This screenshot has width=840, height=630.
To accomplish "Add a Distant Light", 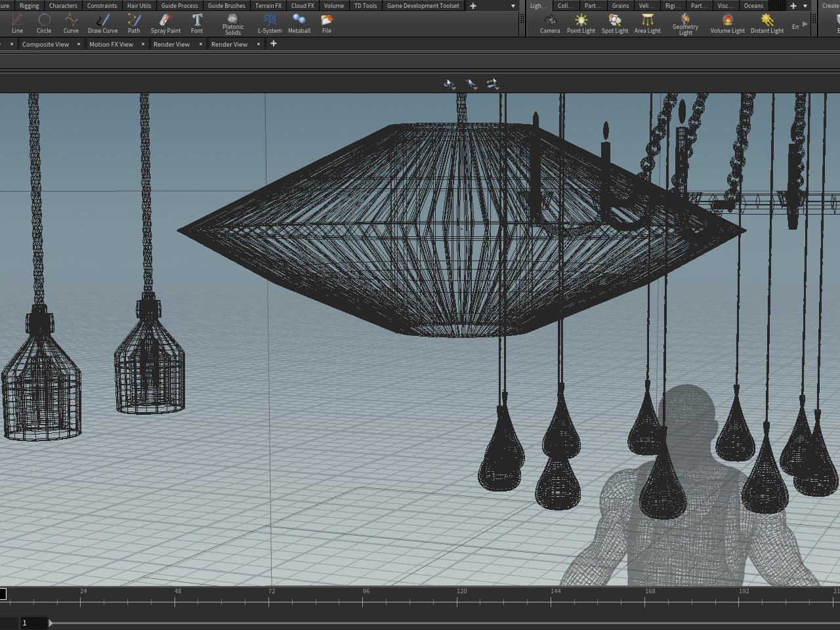I will tap(766, 24).
